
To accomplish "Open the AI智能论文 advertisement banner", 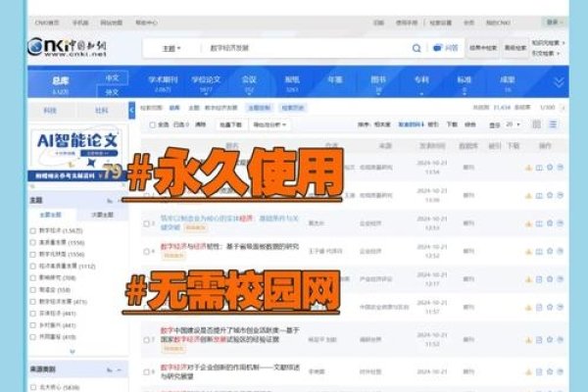I will [76, 153].
